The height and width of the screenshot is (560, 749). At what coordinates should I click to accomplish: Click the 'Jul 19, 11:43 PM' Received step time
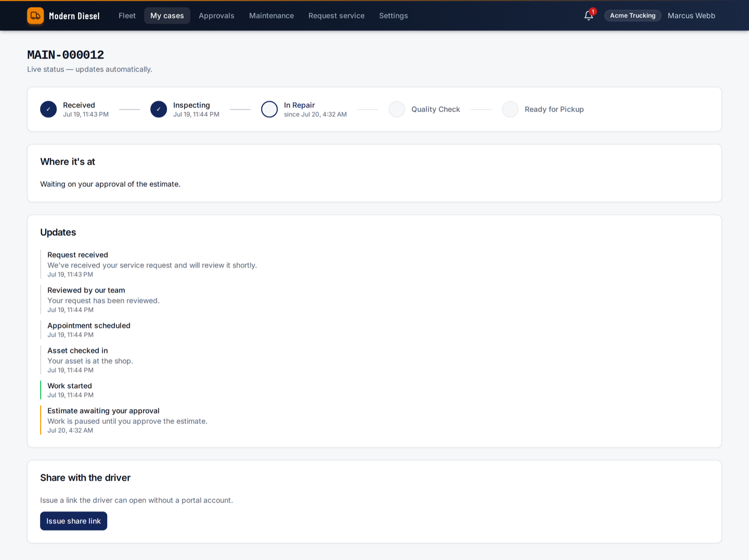point(86,114)
